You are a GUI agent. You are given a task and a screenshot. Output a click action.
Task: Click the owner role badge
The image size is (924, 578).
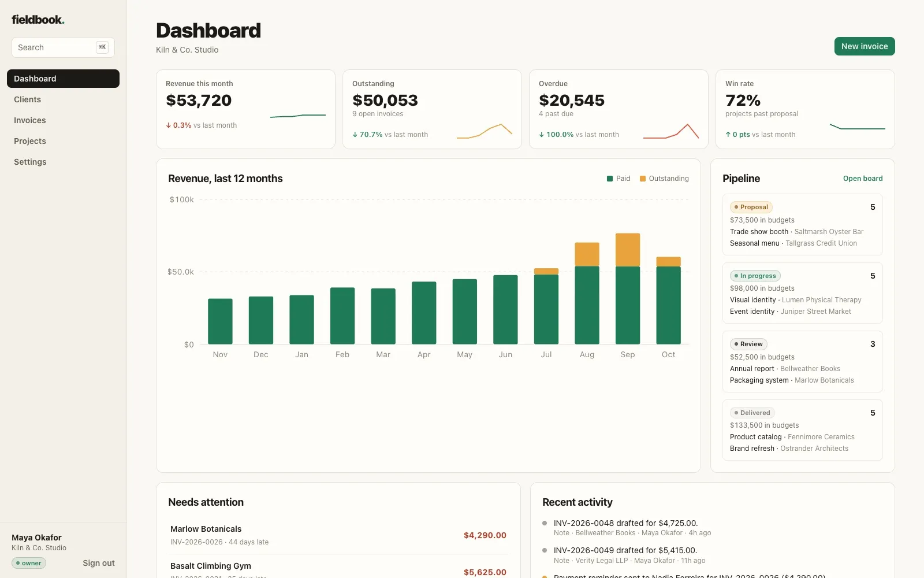pyautogui.click(x=29, y=563)
